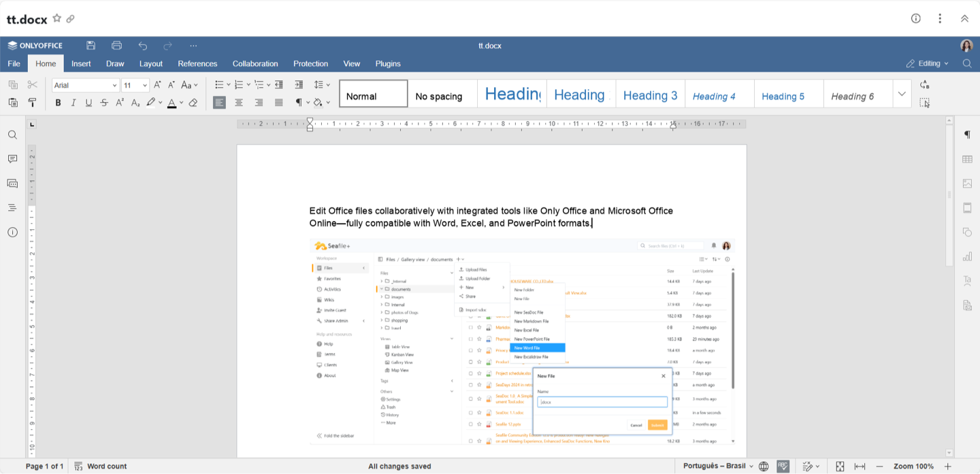Switch to the Layout tab
This screenshot has height=474, width=980.
coord(151,63)
